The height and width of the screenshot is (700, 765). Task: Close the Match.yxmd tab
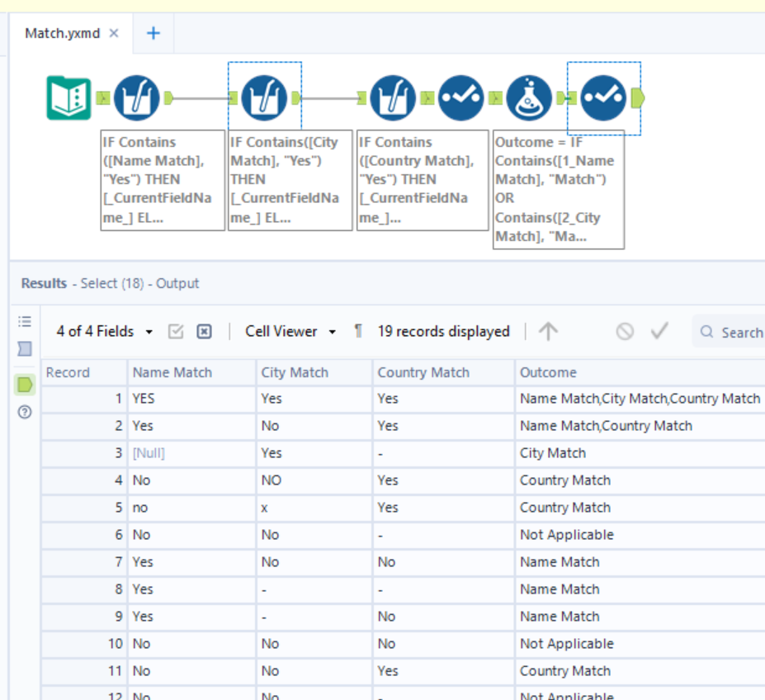point(114,34)
